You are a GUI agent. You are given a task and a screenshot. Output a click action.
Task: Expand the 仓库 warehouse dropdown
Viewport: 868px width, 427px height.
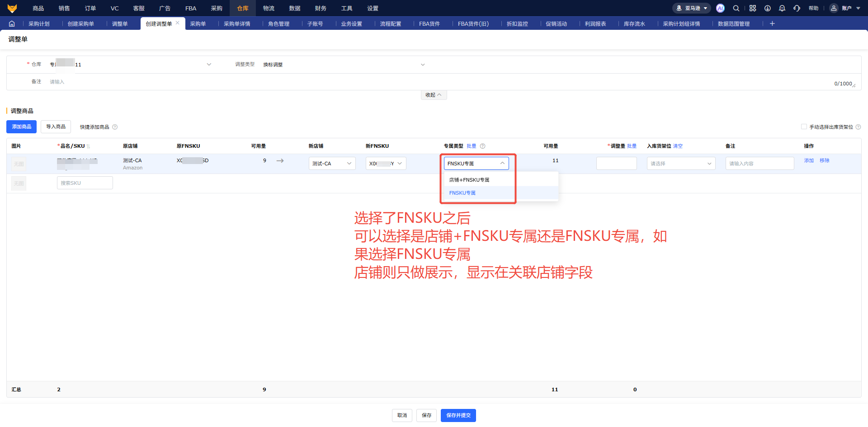(209, 65)
